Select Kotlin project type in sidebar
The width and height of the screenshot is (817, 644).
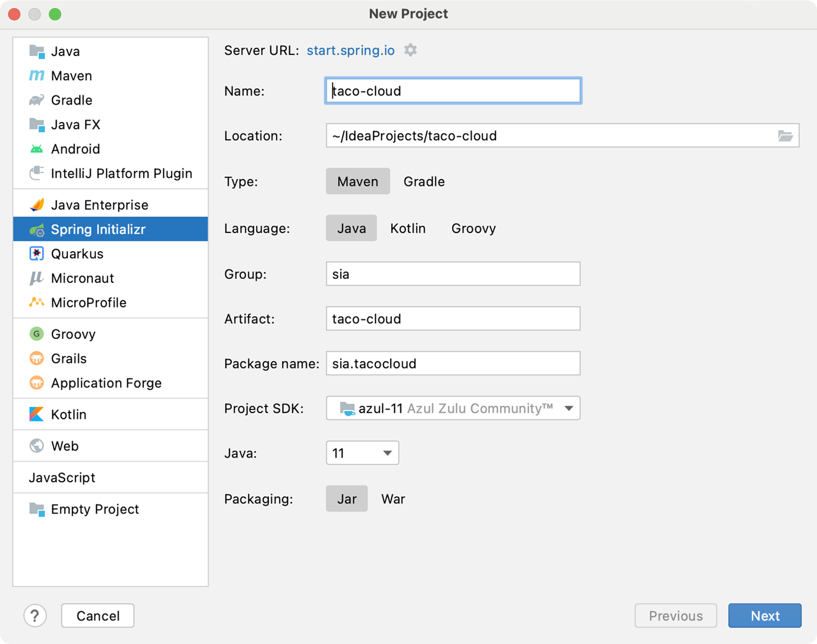pyautogui.click(x=111, y=414)
